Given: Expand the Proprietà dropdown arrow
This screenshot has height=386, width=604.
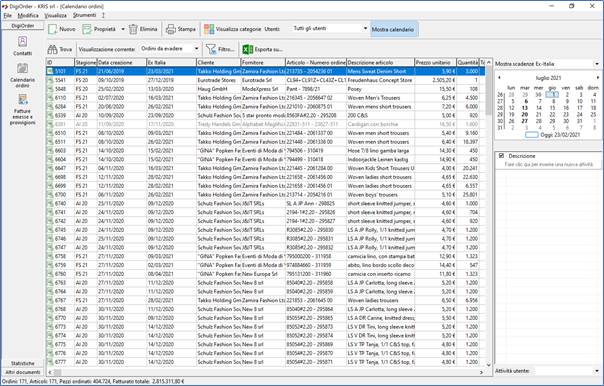Looking at the screenshot, I should coord(123,29).
